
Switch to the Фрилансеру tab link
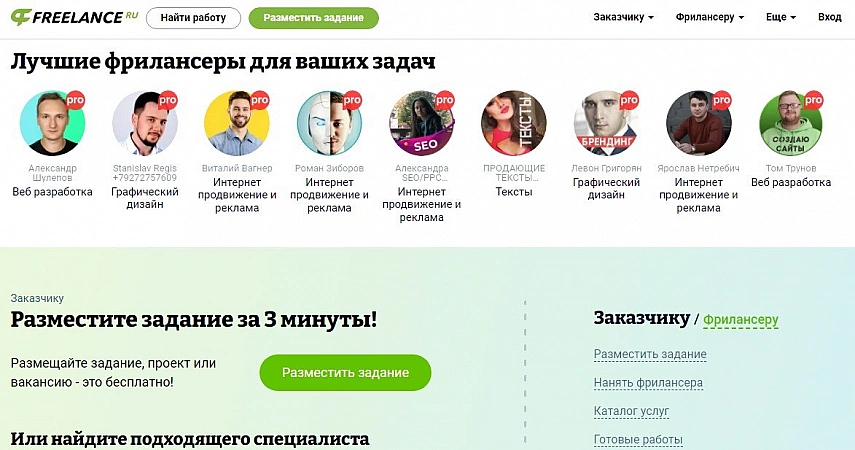coord(740,320)
